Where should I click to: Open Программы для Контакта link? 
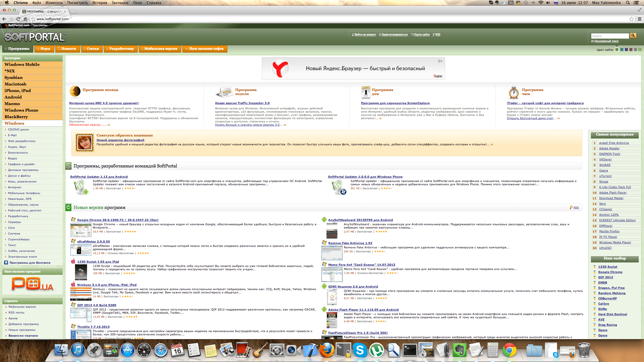pyautogui.click(x=30, y=263)
